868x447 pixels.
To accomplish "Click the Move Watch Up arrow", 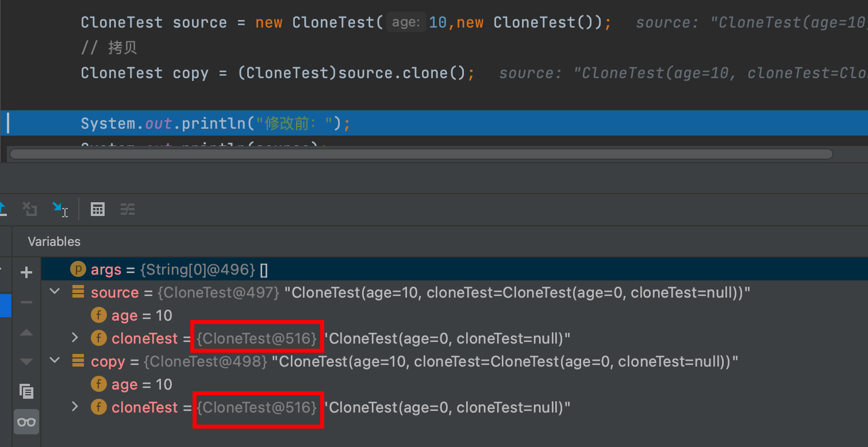I will pyautogui.click(x=26, y=333).
